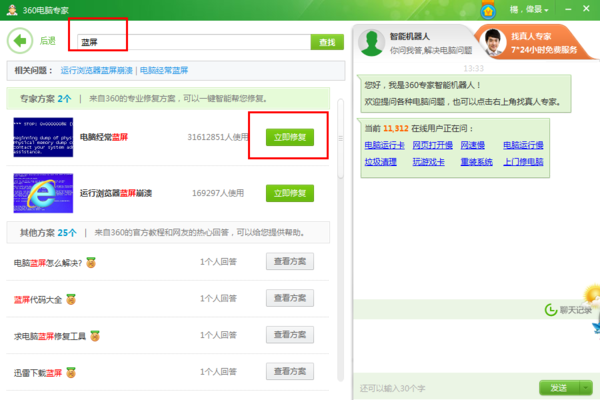This screenshot has width=600, height=400.
Task: Open question 电脑蓝屏怎么解决?
Action: click(48, 263)
